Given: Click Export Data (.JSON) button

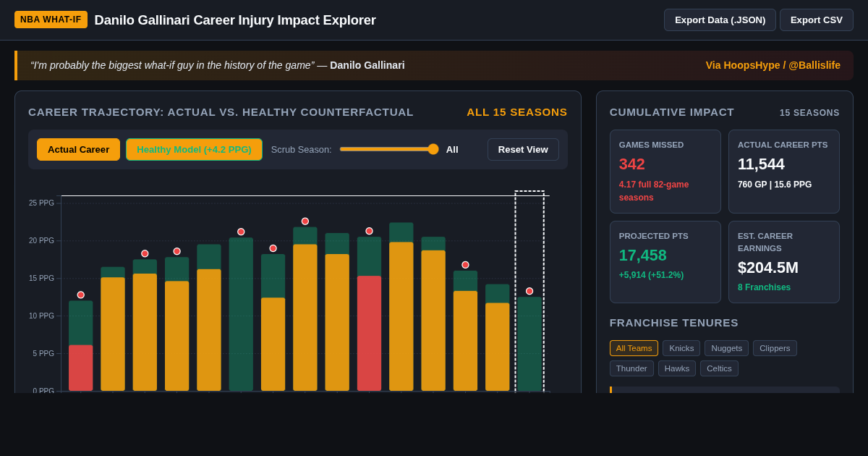Looking at the screenshot, I should pyautogui.click(x=720, y=20).
